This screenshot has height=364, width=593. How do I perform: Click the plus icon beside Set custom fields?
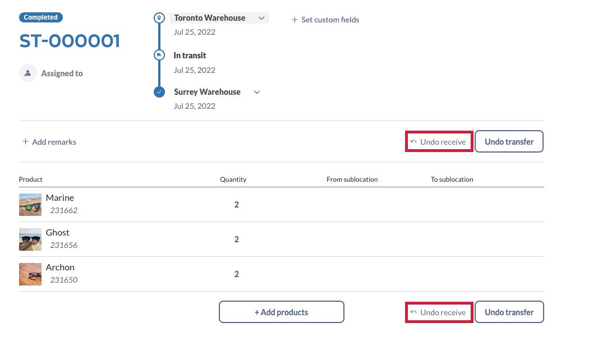coord(295,20)
